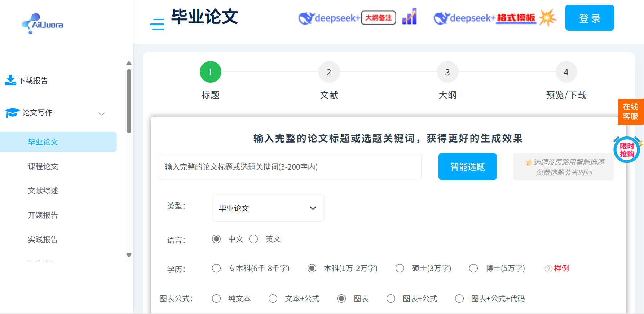Viewport: 644px width, 314px height.
Task: Choose 硕士(3万字) degree option
Action: coord(400,268)
